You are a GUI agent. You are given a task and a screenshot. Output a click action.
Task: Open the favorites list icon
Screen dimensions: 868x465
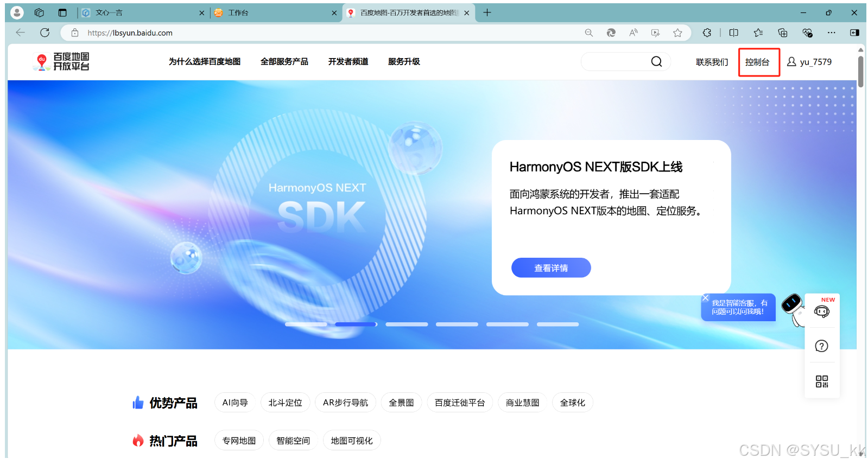[758, 33]
